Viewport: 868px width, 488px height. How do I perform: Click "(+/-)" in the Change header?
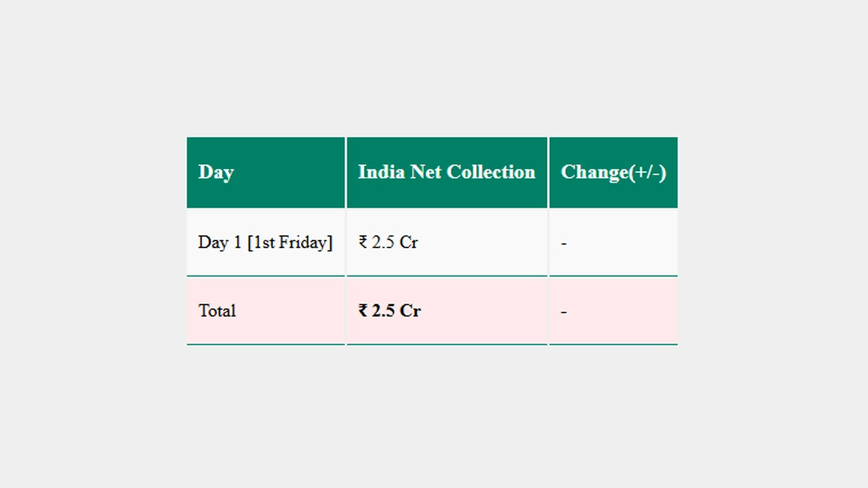coord(648,172)
